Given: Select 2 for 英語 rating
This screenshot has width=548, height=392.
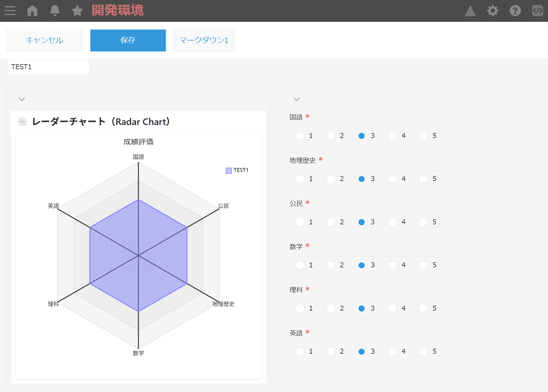Looking at the screenshot, I should [331, 351].
